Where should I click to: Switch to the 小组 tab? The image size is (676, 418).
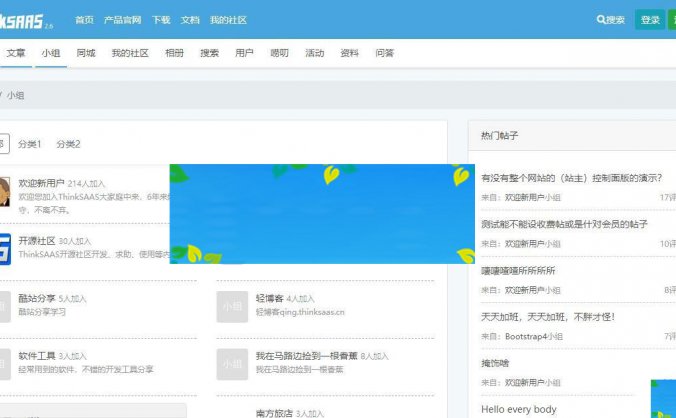pyautogui.click(x=50, y=53)
